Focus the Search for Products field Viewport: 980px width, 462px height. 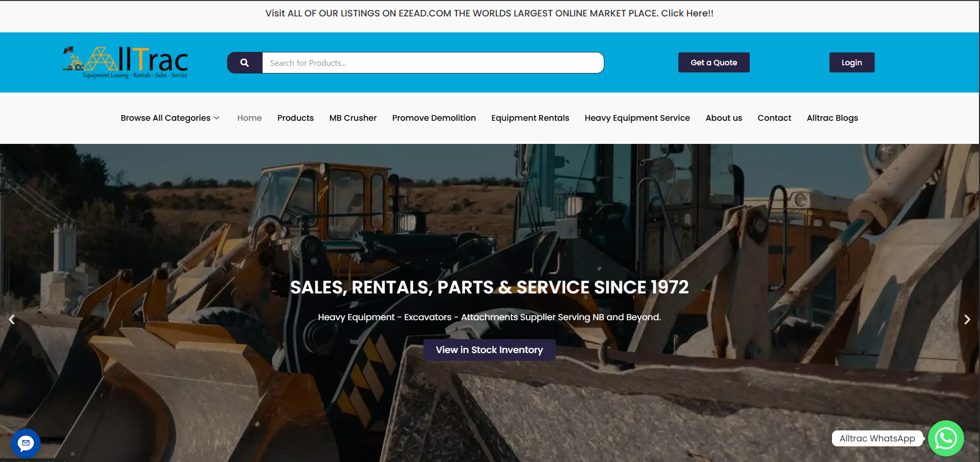(433, 63)
